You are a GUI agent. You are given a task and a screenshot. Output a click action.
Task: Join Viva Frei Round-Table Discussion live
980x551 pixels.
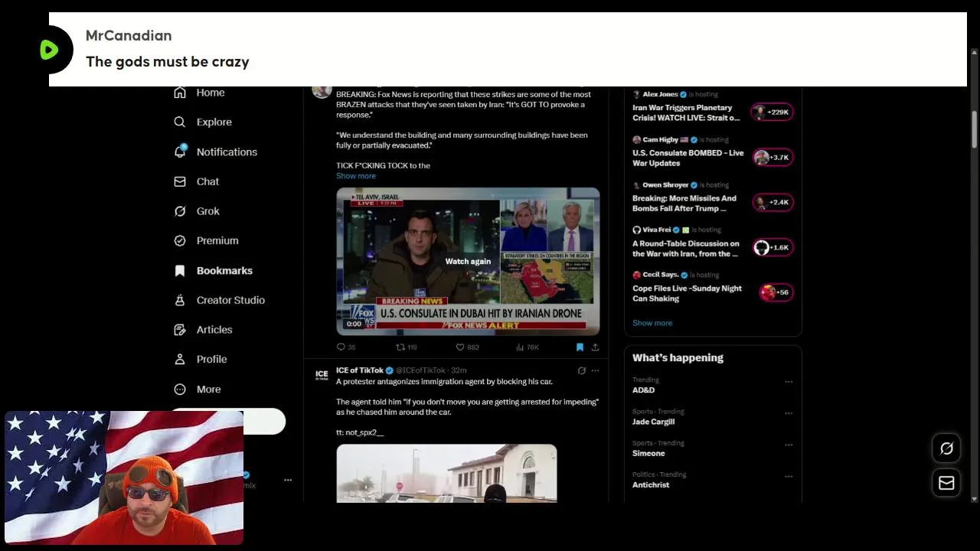(x=686, y=249)
